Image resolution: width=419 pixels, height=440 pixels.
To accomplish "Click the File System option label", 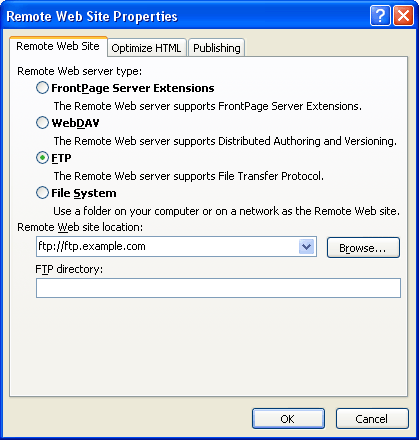I will tap(84, 193).
